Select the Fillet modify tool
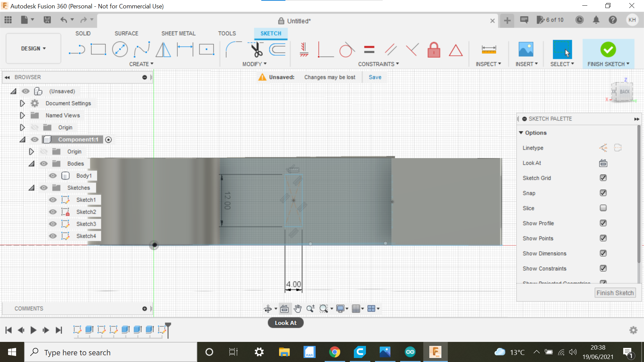This screenshot has width=644, height=362. 233,50
